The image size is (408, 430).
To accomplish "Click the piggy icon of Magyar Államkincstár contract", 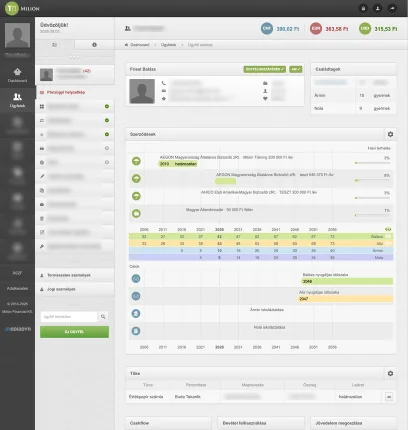I will (136, 213).
